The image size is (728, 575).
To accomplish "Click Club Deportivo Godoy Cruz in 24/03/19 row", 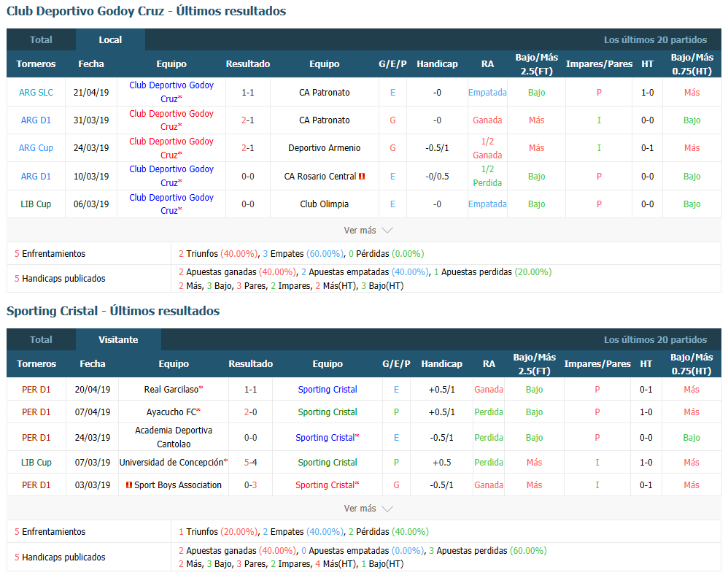I will click(x=171, y=148).
